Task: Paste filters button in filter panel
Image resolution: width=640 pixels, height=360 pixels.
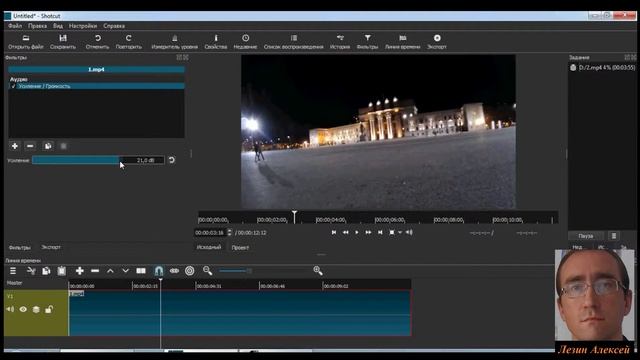Action: (x=63, y=146)
